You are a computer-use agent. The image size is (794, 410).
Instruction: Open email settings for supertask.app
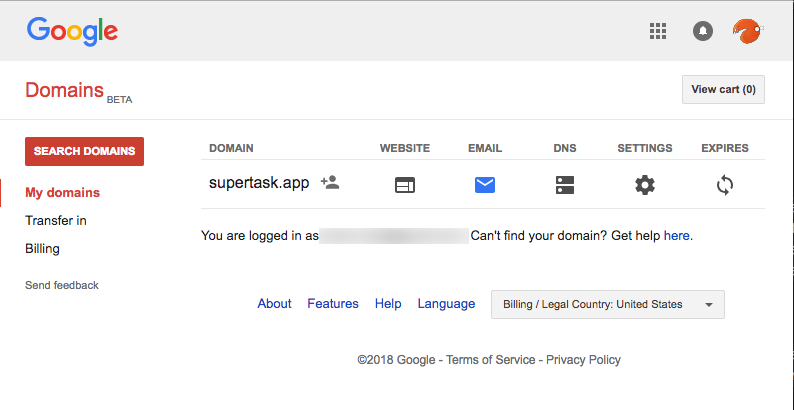point(485,185)
